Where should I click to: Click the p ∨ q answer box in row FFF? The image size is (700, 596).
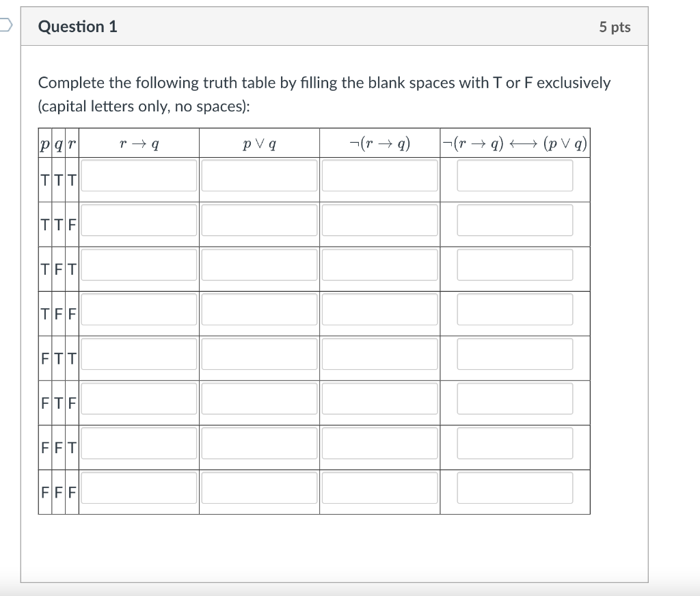click(258, 487)
